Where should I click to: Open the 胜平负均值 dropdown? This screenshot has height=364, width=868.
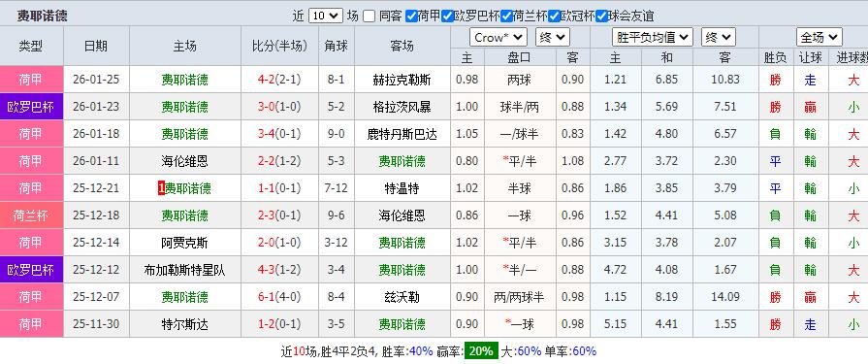[653, 37]
